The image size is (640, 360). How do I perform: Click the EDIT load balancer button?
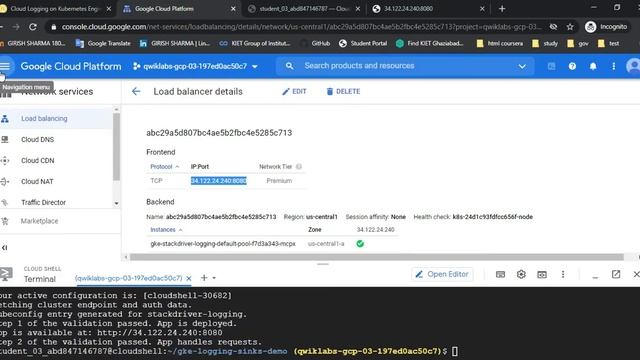pyautogui.click(x=294, y=91)
